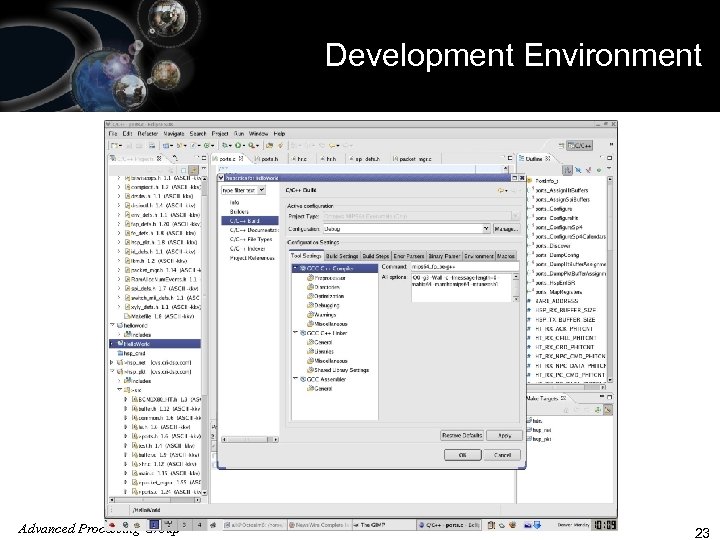Switch to ports.h editor tab
Screen dimensions: 720x540
pyautogui.click(x=267, y=159)
